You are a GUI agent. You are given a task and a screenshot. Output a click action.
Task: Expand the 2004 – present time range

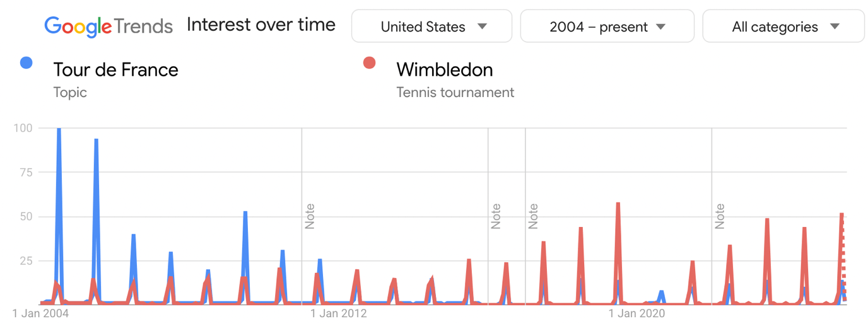click(x=607, y=26)
